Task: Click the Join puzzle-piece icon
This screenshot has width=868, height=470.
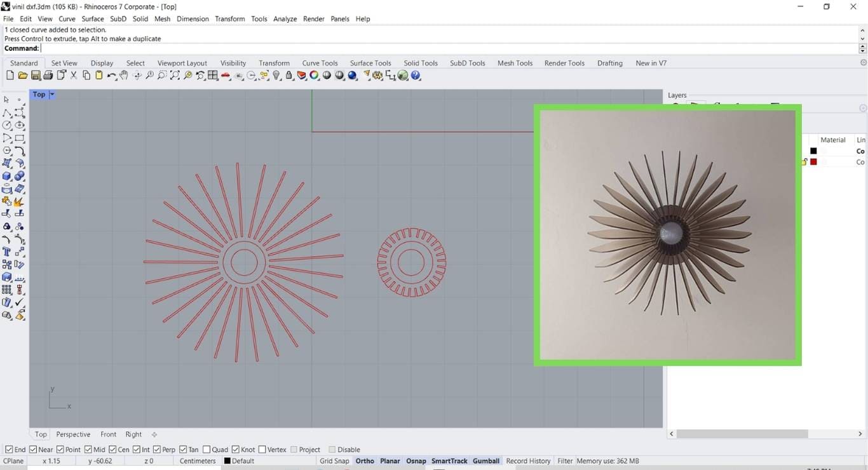Action: point(7,201)
